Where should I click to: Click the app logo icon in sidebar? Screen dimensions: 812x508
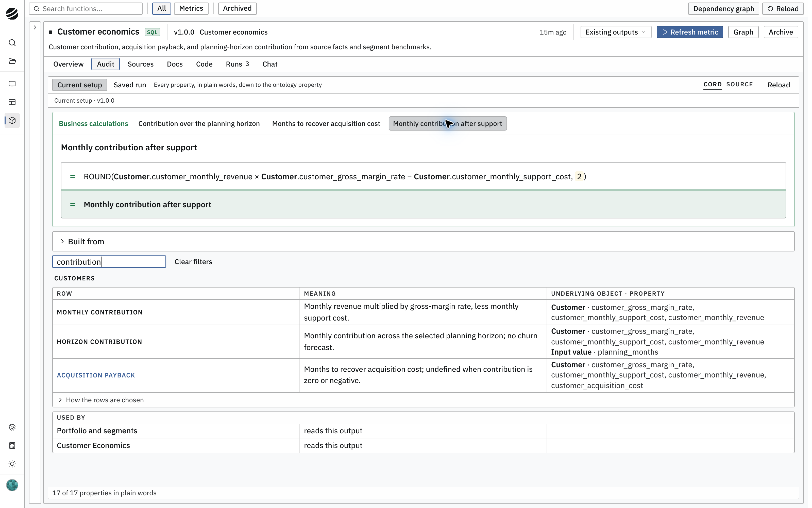(x=12, y=13)
